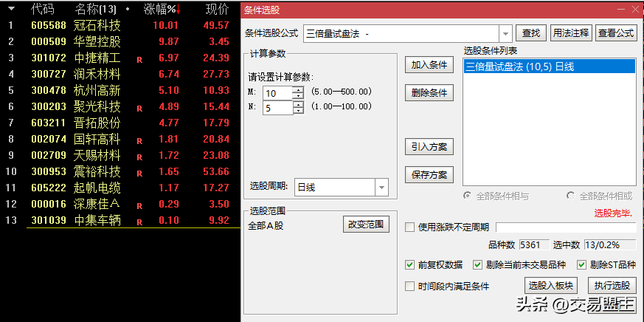Select 全部条件相或 radio option
The height and width of the screenshot is (322, 644).
point(599,196)
